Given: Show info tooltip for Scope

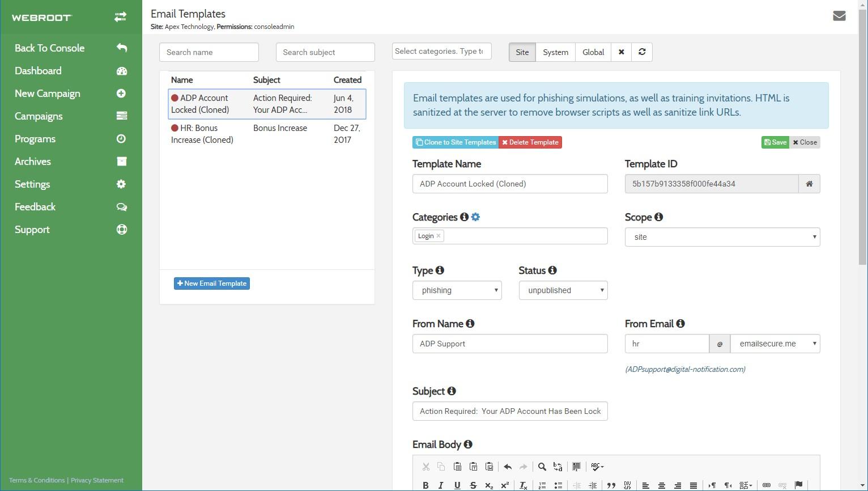Looking at the screenshot, I should (x=658, y=217).
